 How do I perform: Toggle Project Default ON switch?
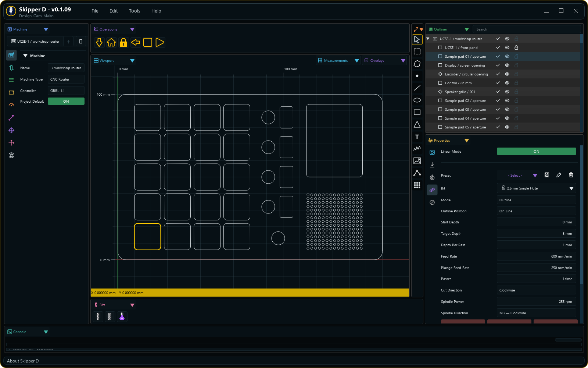click(x=66, y=102)
